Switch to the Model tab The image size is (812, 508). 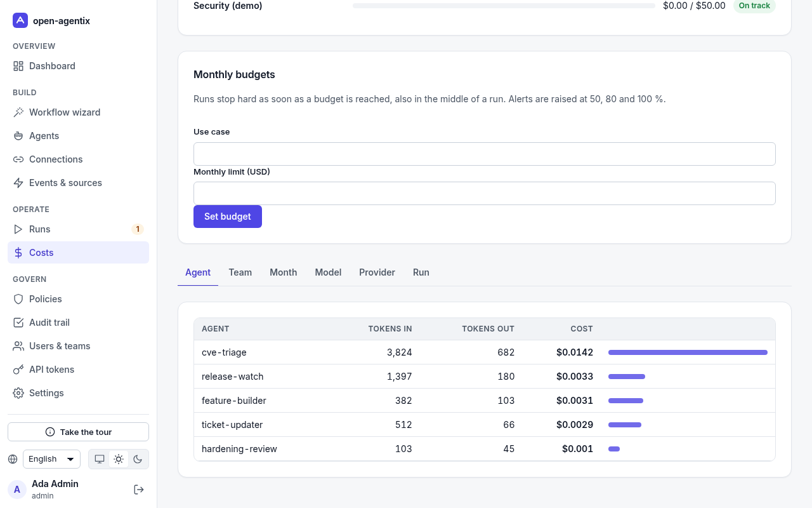(328, 272)
